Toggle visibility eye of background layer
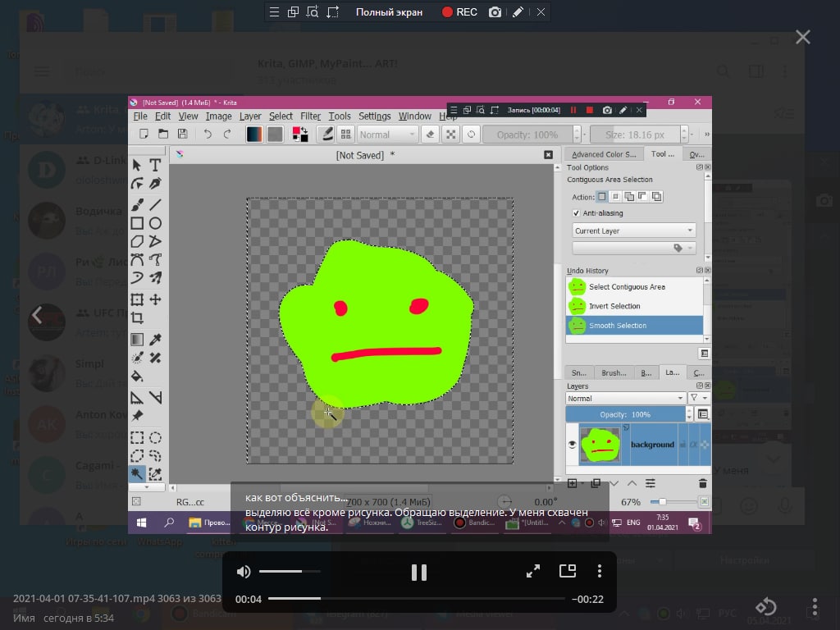 point(572,445)
